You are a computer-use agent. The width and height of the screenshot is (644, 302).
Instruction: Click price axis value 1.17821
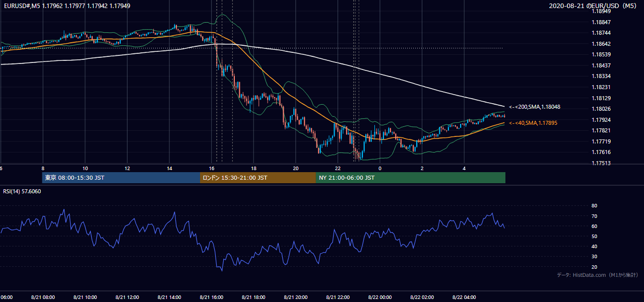click(x=601, y=130)
